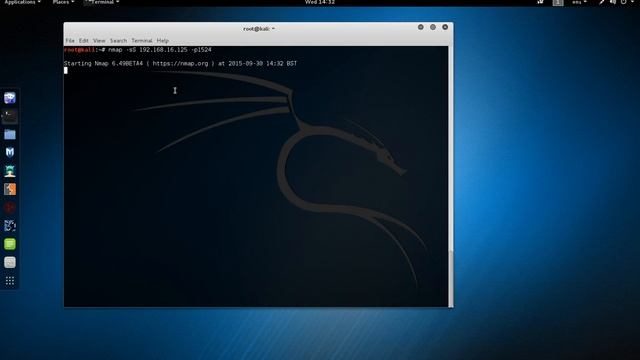
Task: Show all applications grid
Action: tap(10, 280)
